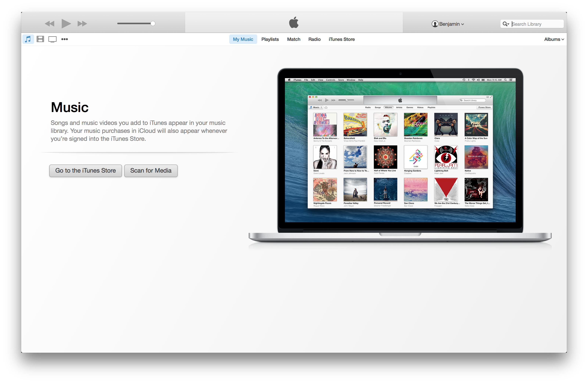588x383 pixels.
Task: Expand the Albums view dropdown
Action: tap(554, 39)
